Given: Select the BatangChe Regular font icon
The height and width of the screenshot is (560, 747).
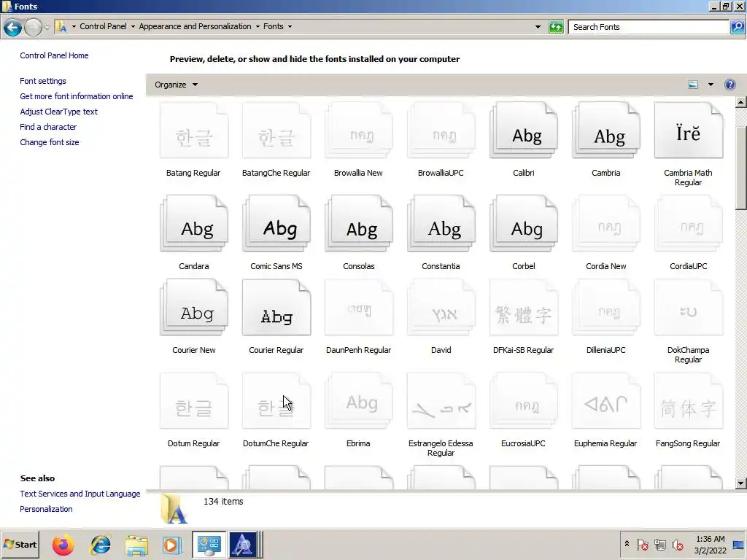Looking at the screenshot, I should click(x=276, y=131).
